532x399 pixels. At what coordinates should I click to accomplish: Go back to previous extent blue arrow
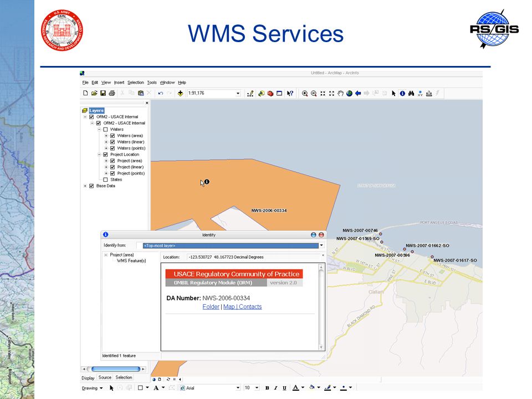point(358,93)
